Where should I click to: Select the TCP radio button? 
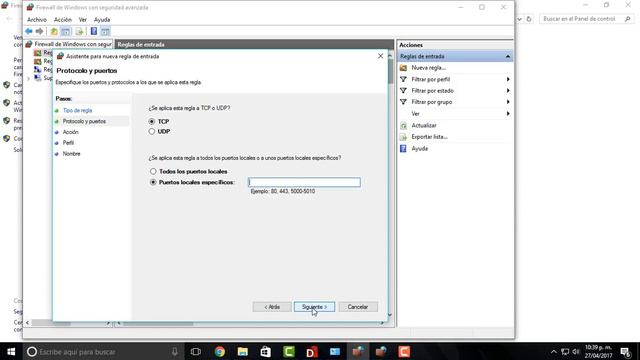coord(151,121)
